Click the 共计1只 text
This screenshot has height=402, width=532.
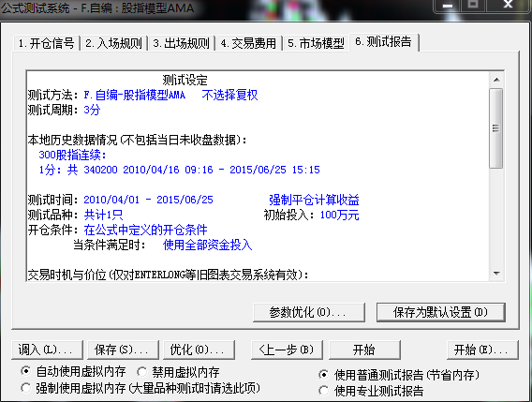pos(103,215)
